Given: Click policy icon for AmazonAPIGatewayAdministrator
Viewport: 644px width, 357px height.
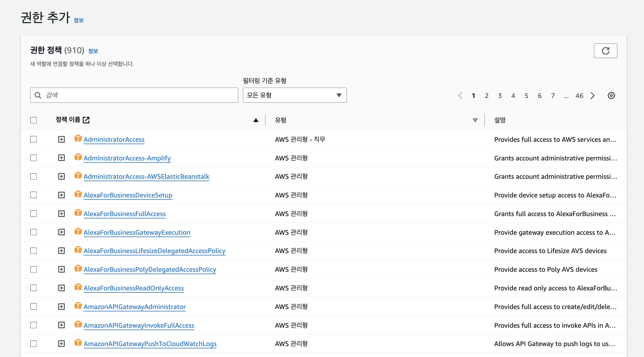Looking at the screenshot, I should pyautogui.click(x=78, y=306).
